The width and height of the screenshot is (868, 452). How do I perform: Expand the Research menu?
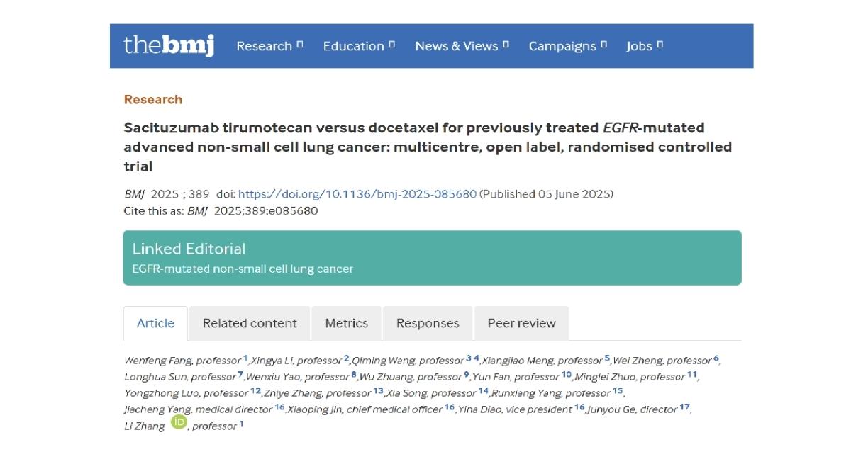point(269,46)
